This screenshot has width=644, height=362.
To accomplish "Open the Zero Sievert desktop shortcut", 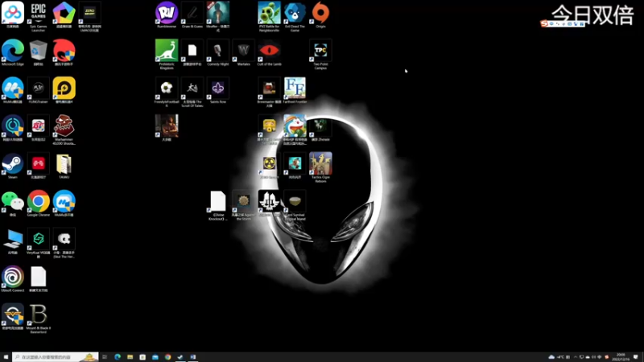I will tap(89, 16).
